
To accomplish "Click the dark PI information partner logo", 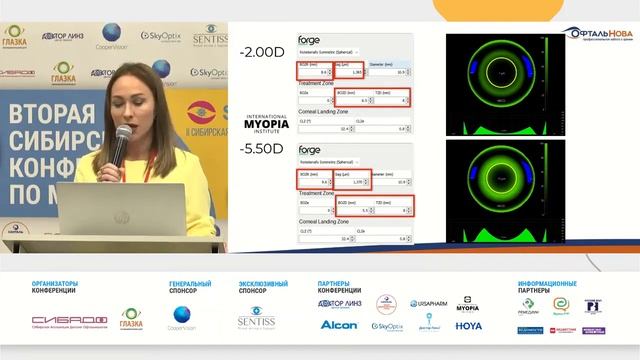I will (x=593, y=307).
